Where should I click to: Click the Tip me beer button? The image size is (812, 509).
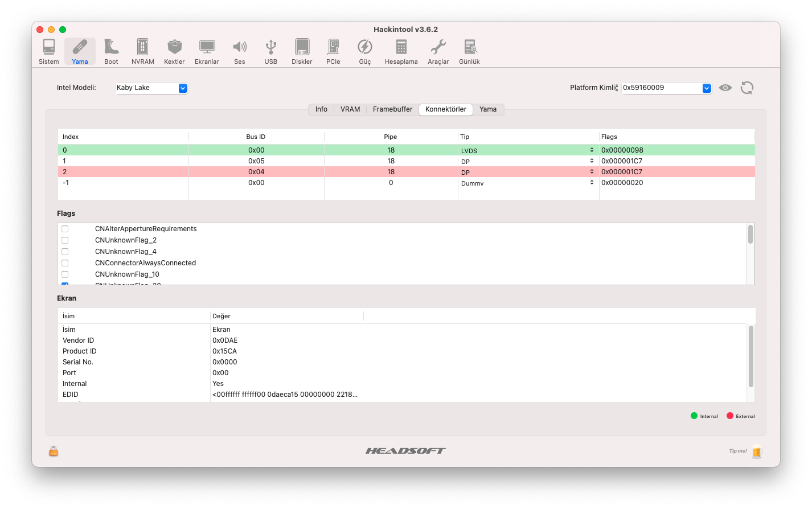[x=756, y=451]
